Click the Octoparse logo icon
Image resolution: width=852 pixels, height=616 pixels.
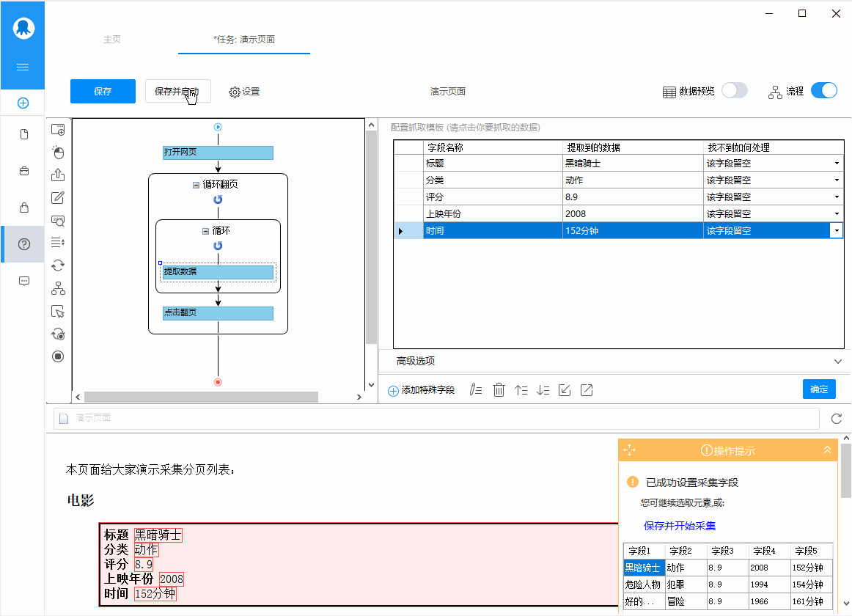click(x=23, y=28)
